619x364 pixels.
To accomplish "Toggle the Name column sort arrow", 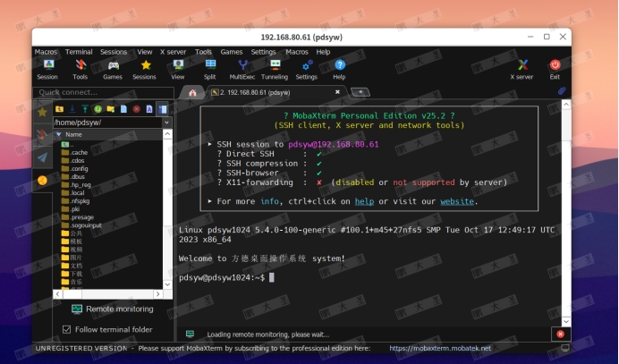I will click(x=59, y=135).
